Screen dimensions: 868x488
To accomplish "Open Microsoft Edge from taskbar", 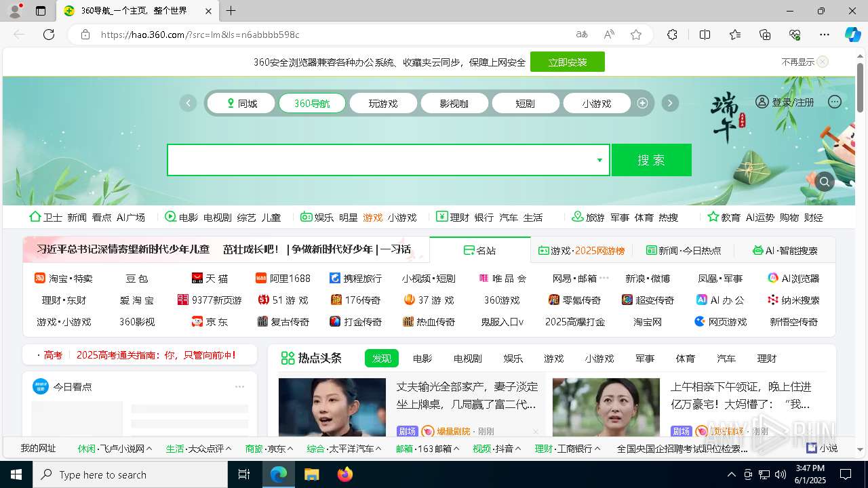I will click(279, 474).
